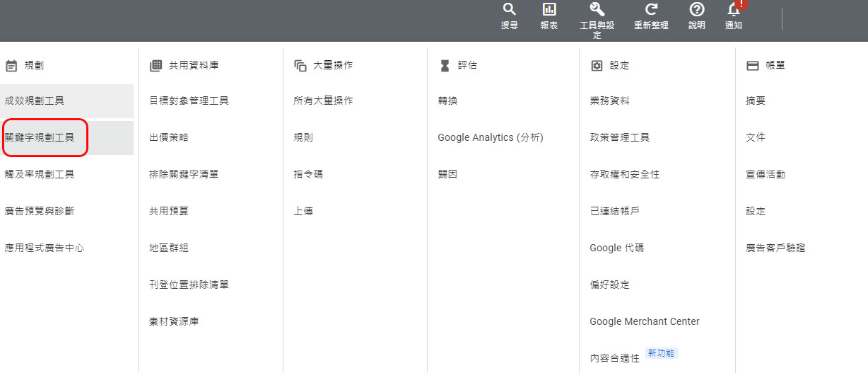The width and height of the screenshot is (868, 373).
Task: Open 關鍵字規劃工具 keyword planner
Action: 40,137
